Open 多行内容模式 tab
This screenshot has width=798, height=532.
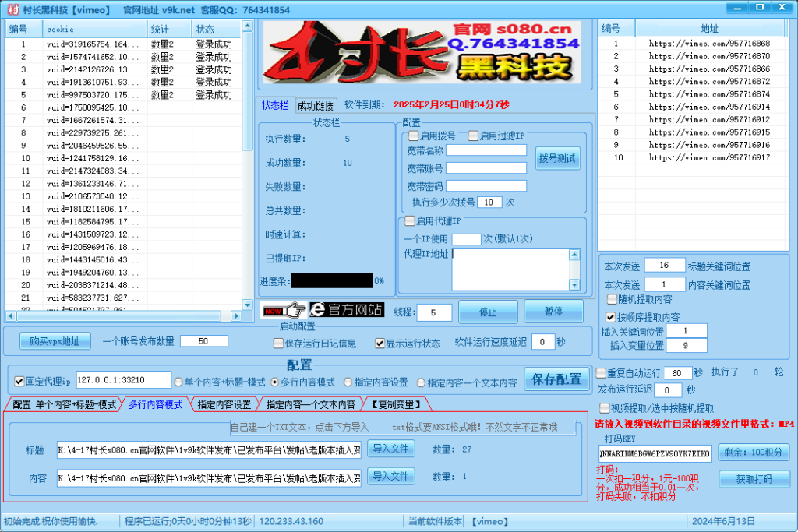click(x=156, y=405)
